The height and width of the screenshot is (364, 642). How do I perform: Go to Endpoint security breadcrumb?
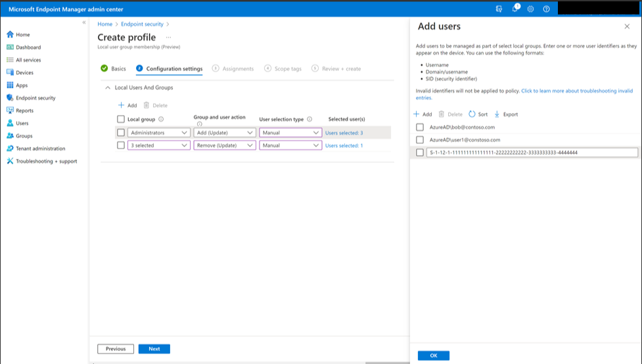[142, 24]
